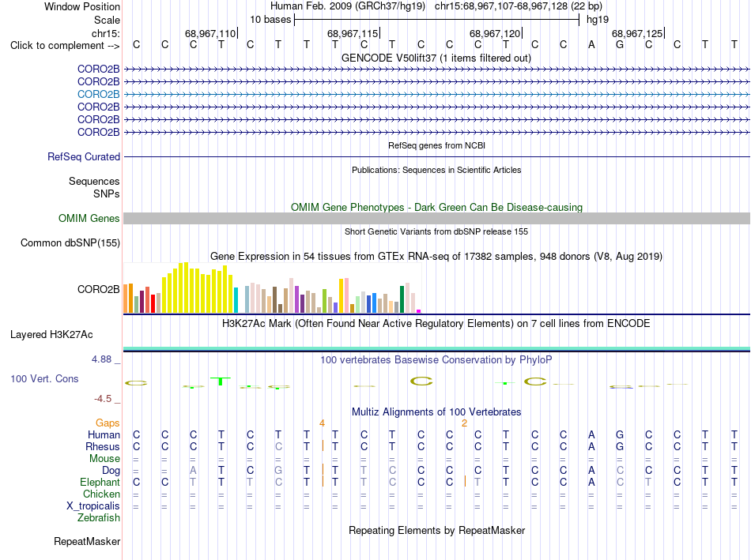Open the RepeatMasker track label

click(x=87, y=541)
